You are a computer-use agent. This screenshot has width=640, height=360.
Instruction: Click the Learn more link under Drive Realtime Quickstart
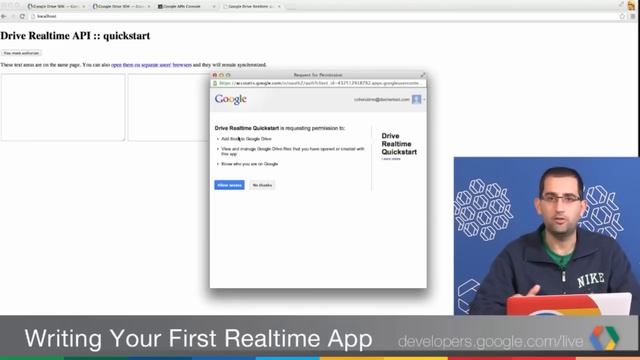pos(391,159)
